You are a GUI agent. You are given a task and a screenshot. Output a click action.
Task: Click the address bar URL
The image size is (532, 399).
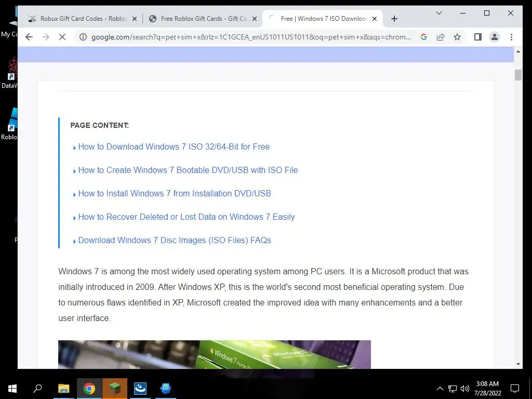click(251, 37)
